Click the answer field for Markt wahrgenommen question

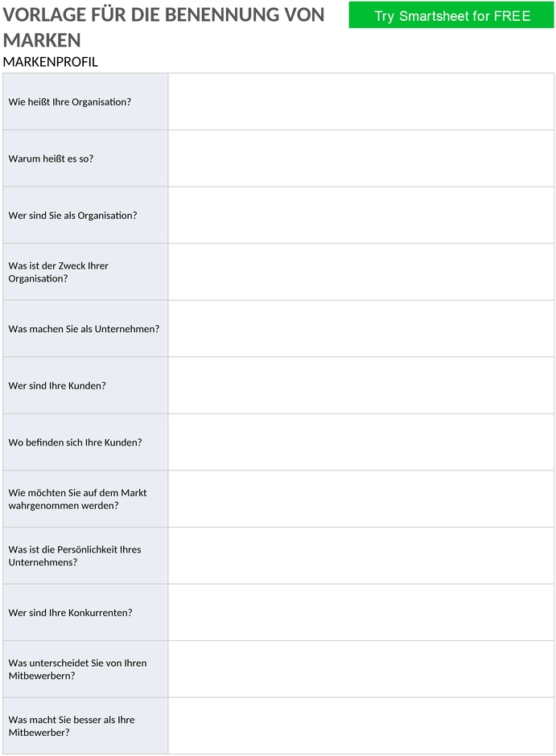(x=360, y=499)
